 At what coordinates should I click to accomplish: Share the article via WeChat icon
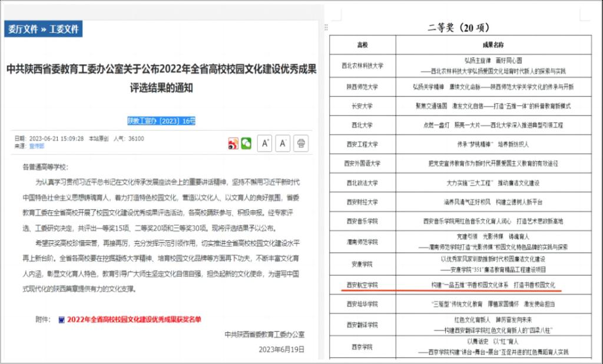tap(246, 143)
